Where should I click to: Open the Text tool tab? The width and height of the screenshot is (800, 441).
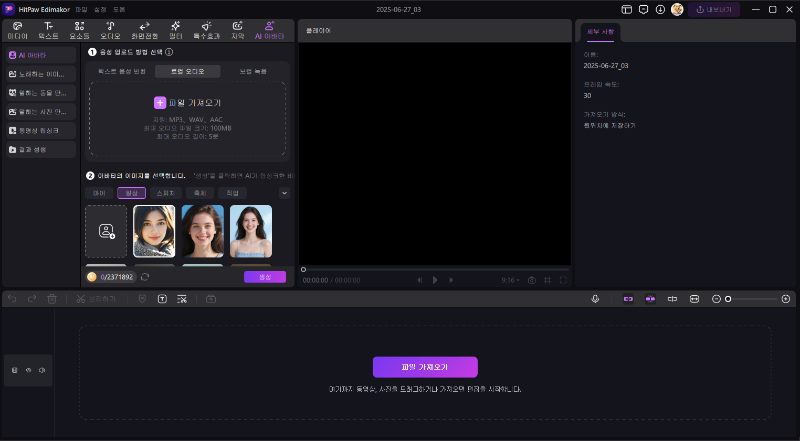click(48, 31)
